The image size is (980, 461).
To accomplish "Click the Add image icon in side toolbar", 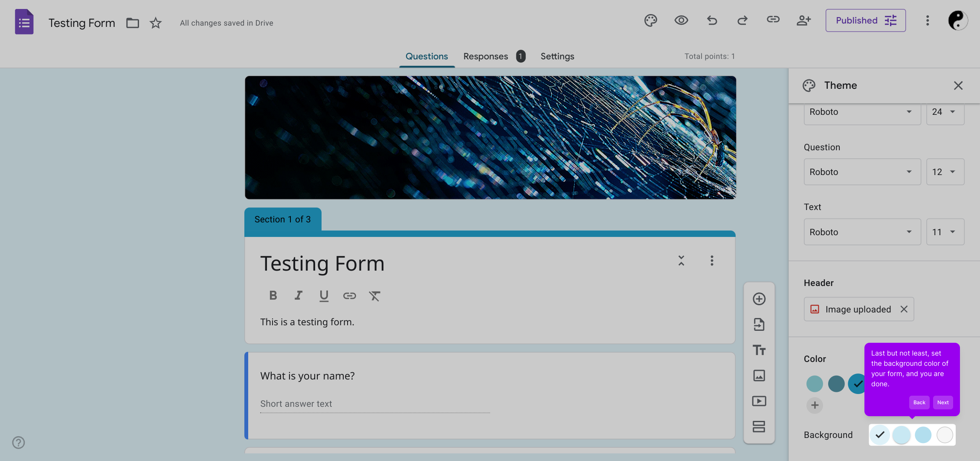I will 759,376.
